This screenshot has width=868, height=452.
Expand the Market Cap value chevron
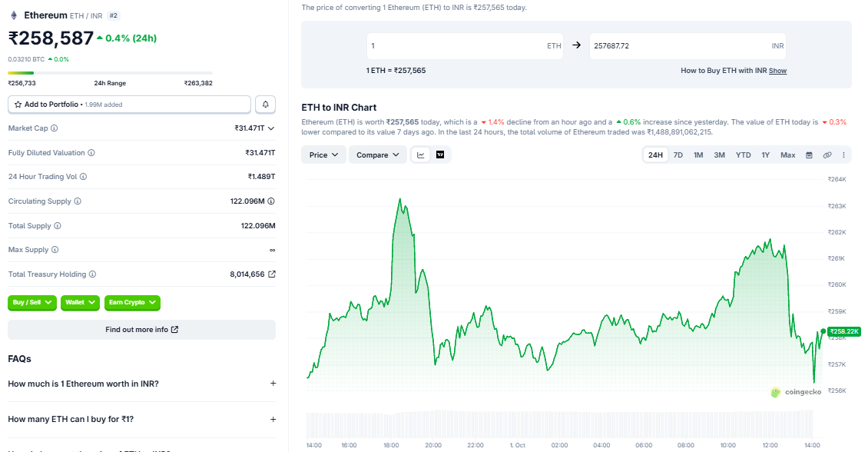pyautogui.click(x=271, y=128)
